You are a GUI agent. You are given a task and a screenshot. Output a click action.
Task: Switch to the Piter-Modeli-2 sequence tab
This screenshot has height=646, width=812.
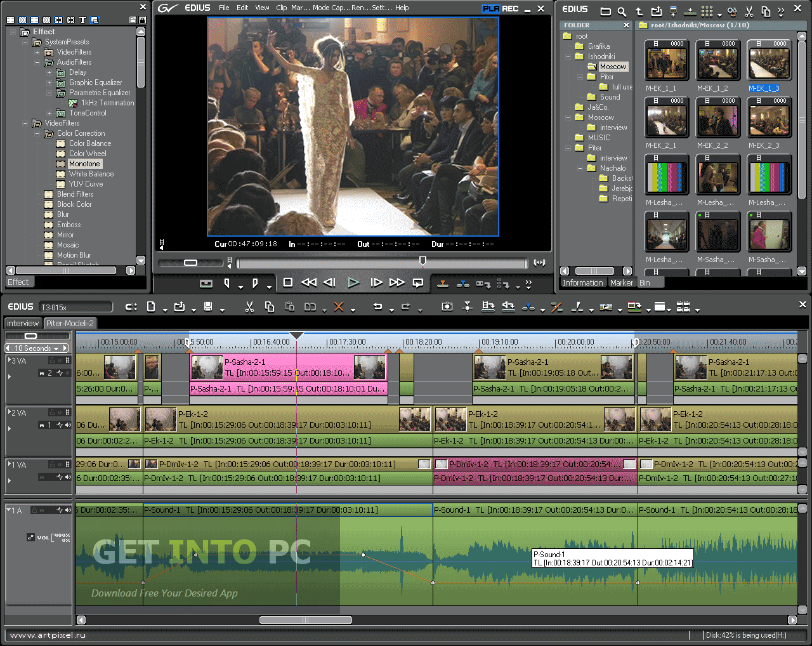(x=70, y=323)
